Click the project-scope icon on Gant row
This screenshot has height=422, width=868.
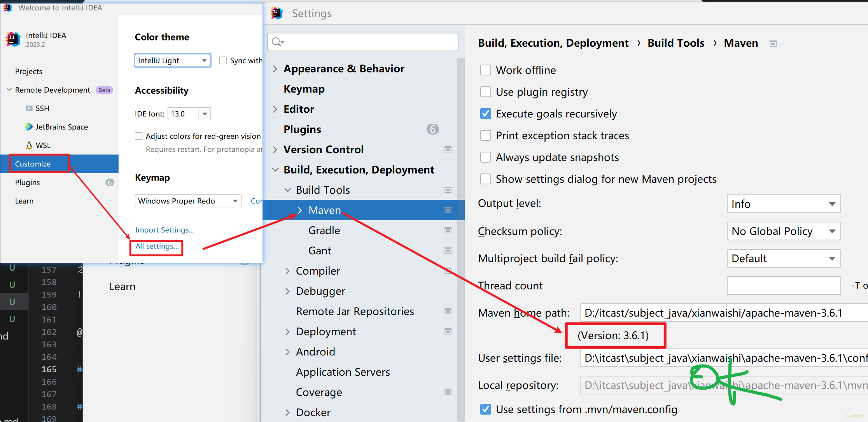(x=448, y=250)
